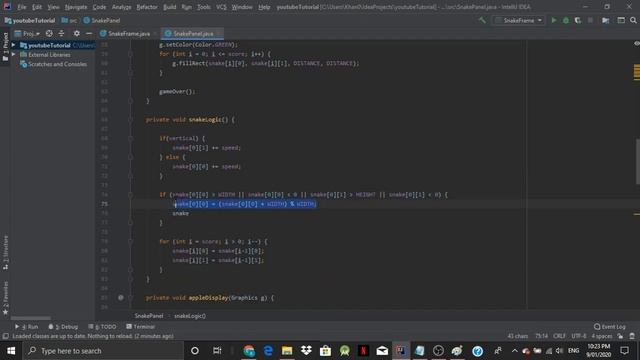Click SnakePanel in the editor breadcrumb bar
The image size is (640, 360).
click(149, 316)
